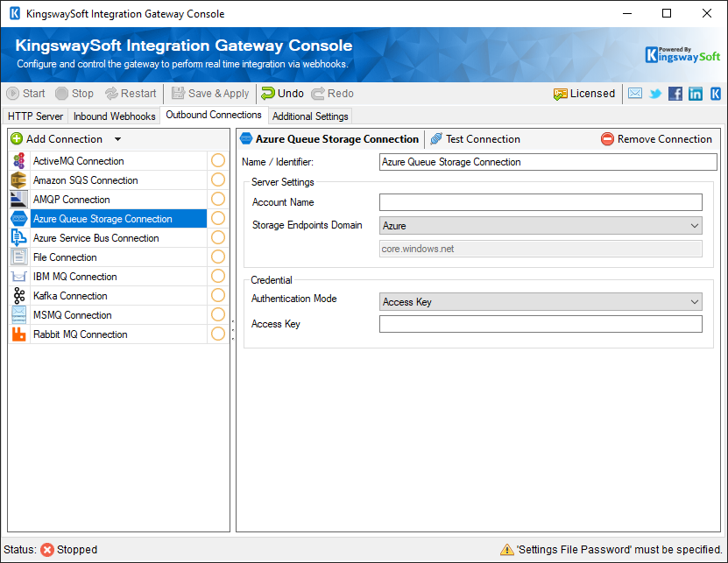Viewport: 728px width, 563px height.
Task: Select MSMQ Connection in the list
Action: [x=118, y=315]
